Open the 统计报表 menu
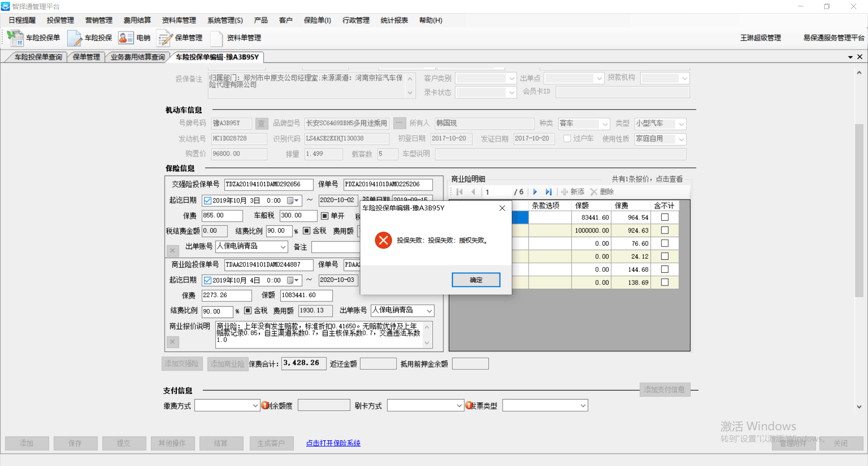The image size is (868, 466). [394, 20]
